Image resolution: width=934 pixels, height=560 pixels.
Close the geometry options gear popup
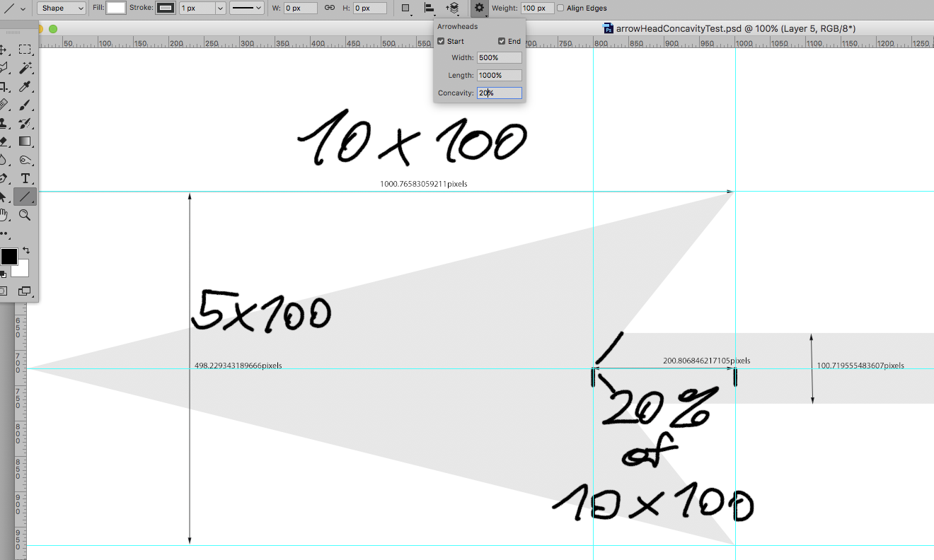(479, 8)
